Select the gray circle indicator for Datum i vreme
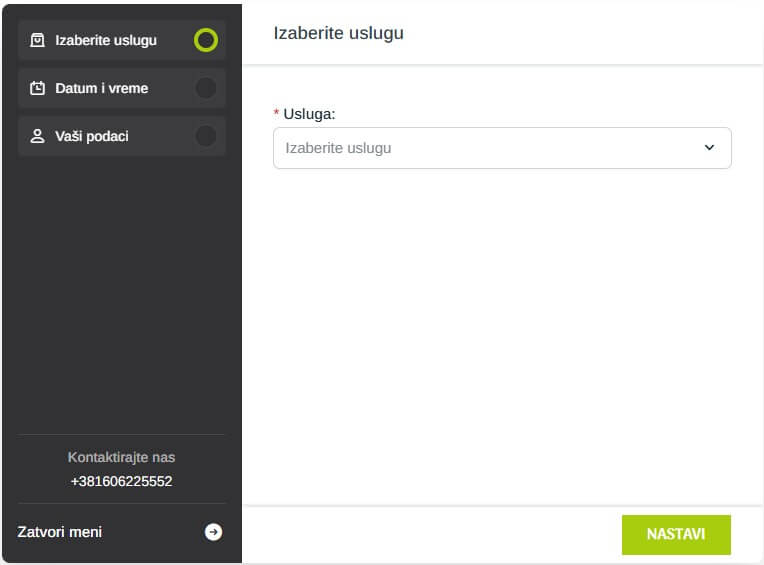This screenshot has height=565, width=764. click(205, 88)
